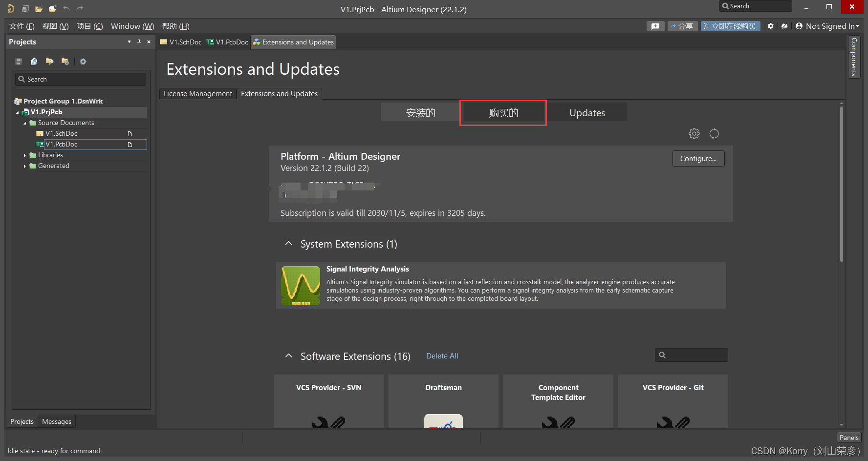
Task: Click the V1.SchDoc document status icon
Action: click(x=130, y=134)
